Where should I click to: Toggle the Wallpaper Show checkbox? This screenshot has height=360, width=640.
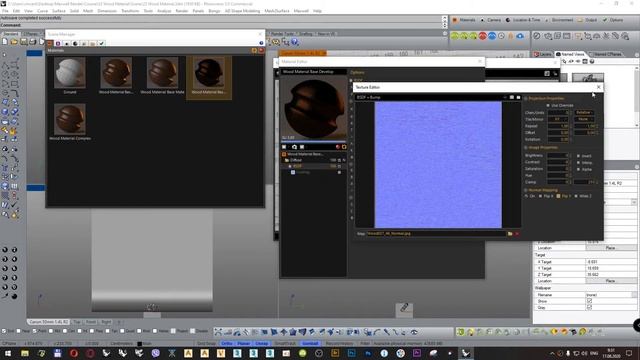[589, 301]
